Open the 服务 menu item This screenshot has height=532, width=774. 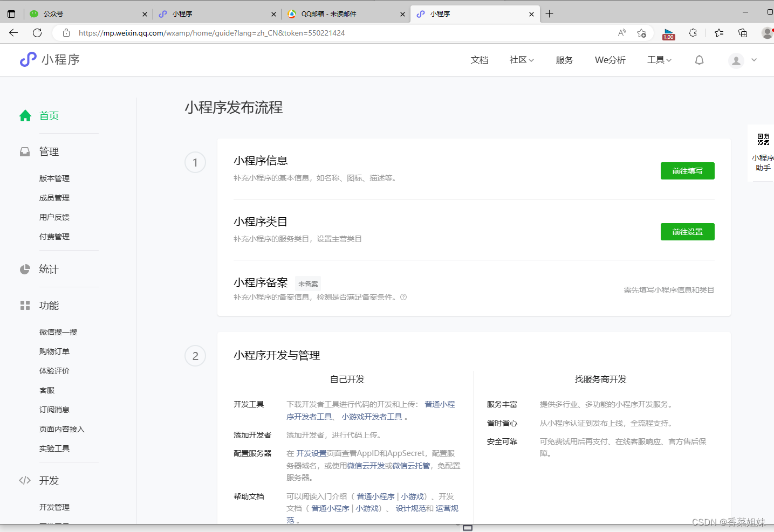pos(565,60)
